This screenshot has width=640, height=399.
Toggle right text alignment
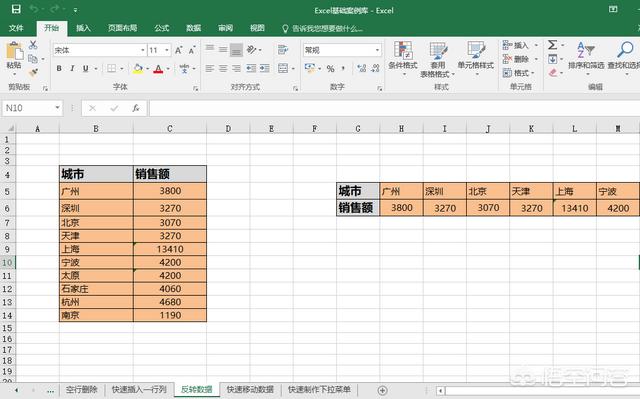[236, 69]
